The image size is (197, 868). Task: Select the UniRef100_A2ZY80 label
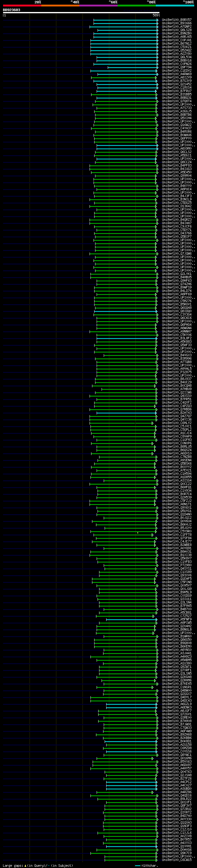(x=176, y=54)
